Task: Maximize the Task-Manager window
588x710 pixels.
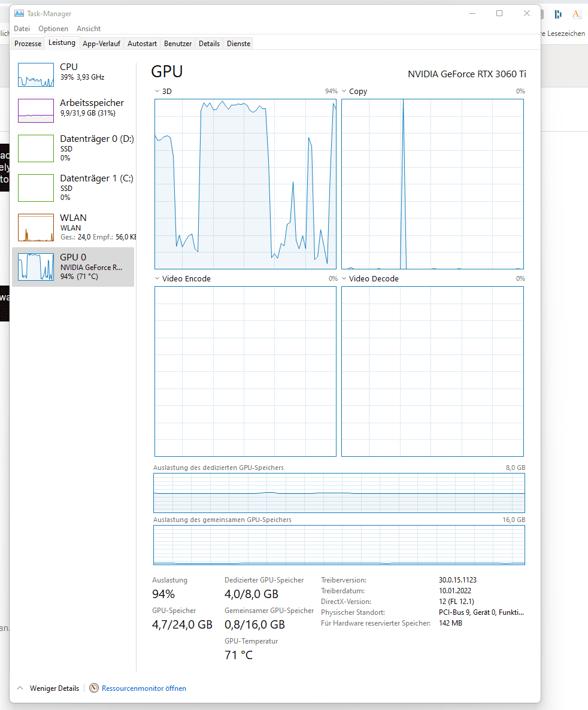Action: click(x=499, y=14)
